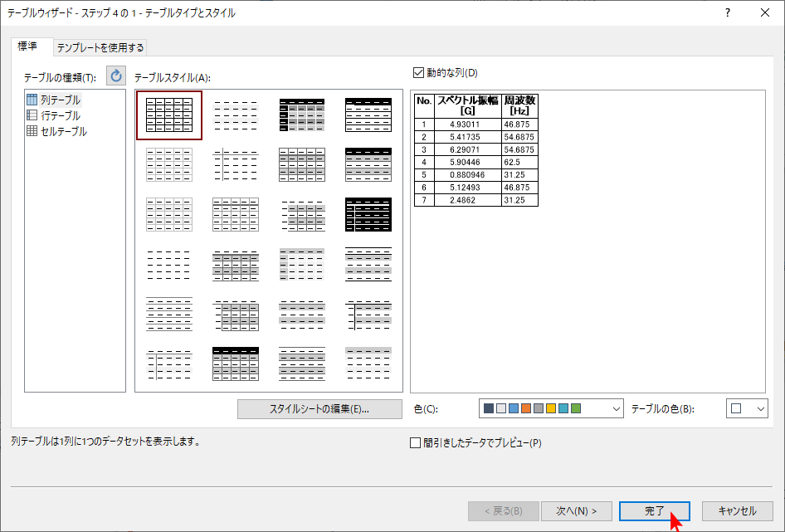The width and height of the screenshot is (785, 532).
Task: Select borderless gray-banded style, fifth row third column
Action: tap(302, 314)
